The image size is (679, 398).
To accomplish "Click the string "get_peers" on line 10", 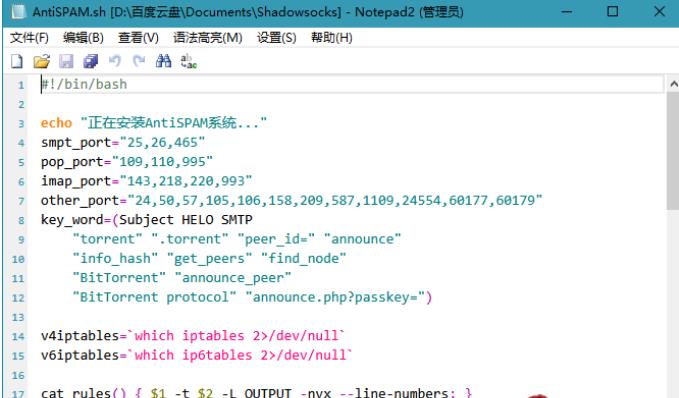I will point(210,259).
